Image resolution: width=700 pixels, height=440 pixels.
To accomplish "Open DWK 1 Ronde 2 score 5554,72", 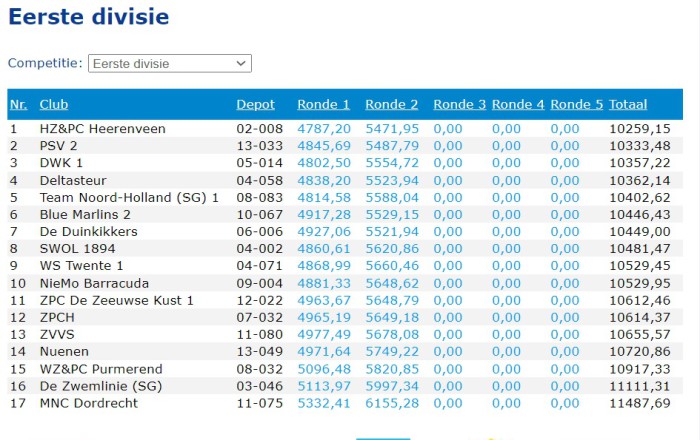I will tap(392, 163).
